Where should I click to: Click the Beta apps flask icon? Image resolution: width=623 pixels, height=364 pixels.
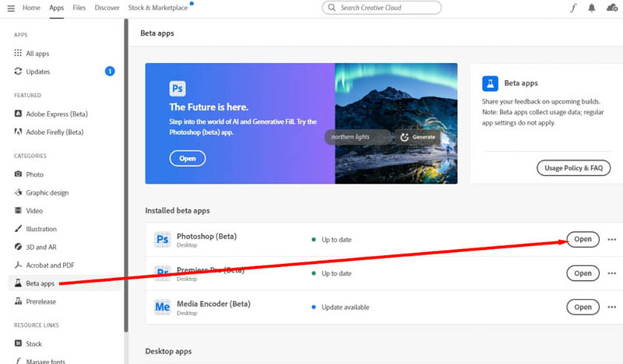pyautogui.click(x=18, y=282)
